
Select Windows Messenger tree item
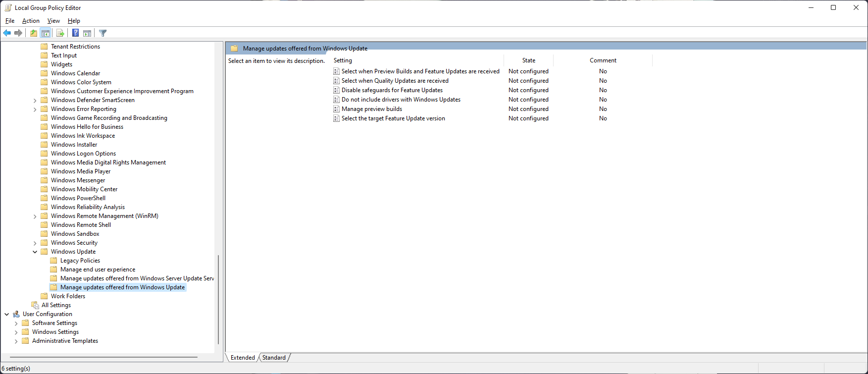coord(78,180)
